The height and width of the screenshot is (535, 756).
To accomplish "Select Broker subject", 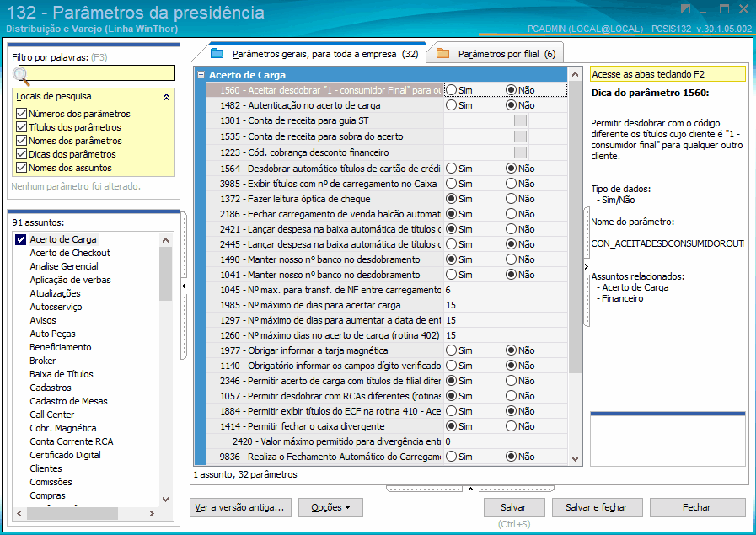I will click(x=43, y=361).
